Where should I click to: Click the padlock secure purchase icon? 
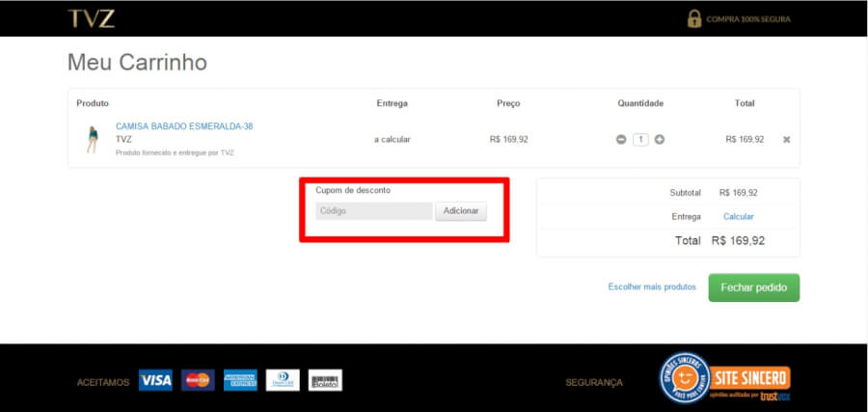tap(693, 18)
